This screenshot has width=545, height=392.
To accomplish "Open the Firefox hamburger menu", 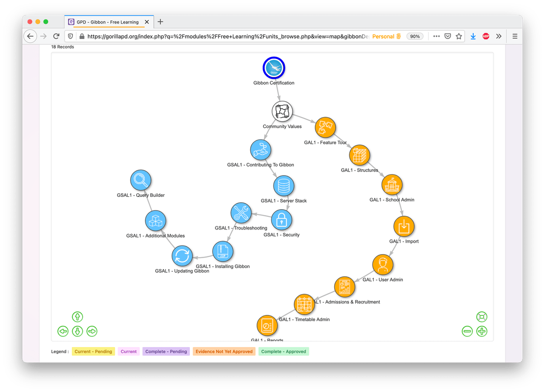I will coord(515,36).
